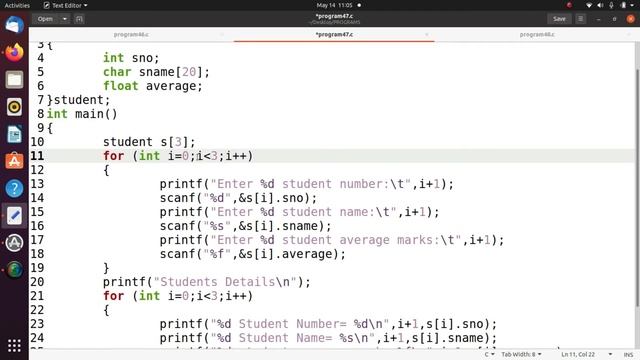640x360 pixels.
Task: Open the battery icon in top bar
Action: [623, 5]
